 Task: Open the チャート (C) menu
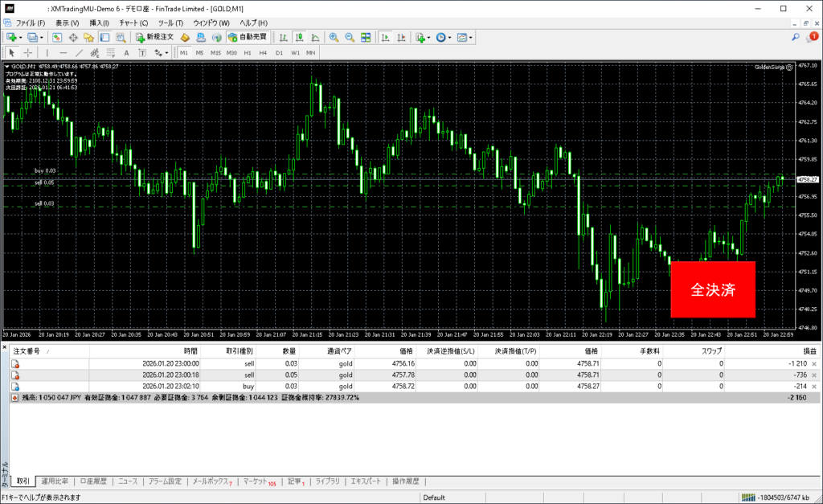[x=133, y=23]
